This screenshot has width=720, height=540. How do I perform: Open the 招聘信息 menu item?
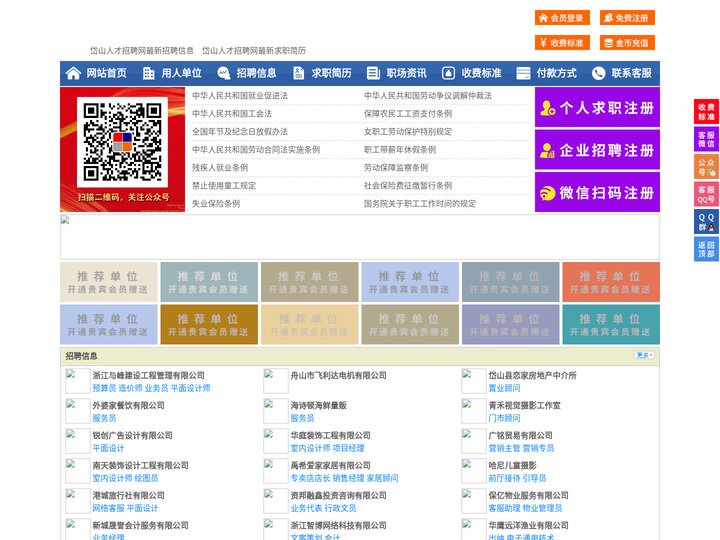point(256,73)
